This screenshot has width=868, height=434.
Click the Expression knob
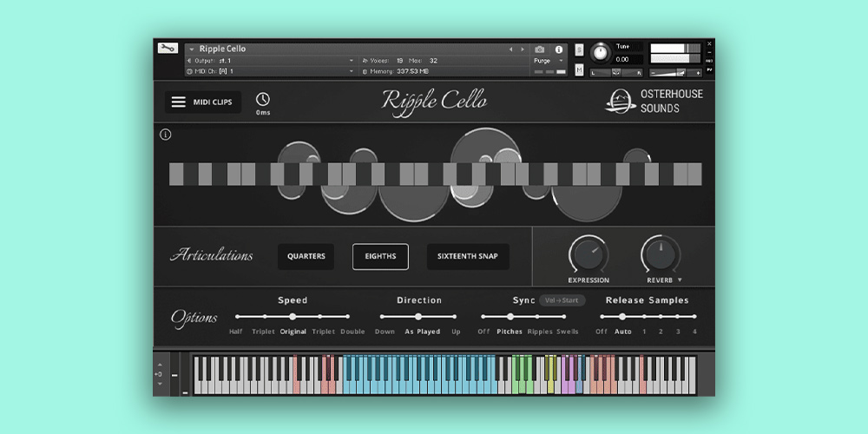[x=589, y=255]
